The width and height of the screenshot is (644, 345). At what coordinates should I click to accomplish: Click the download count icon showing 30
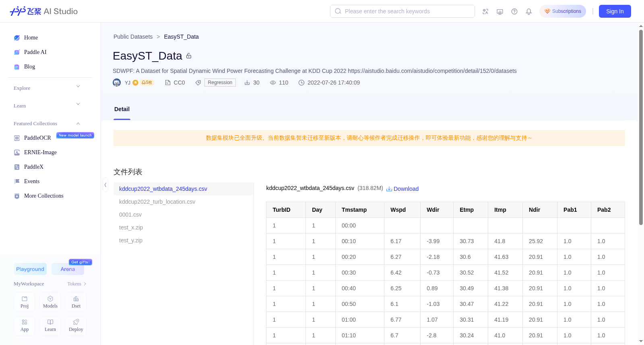[247, 83]
